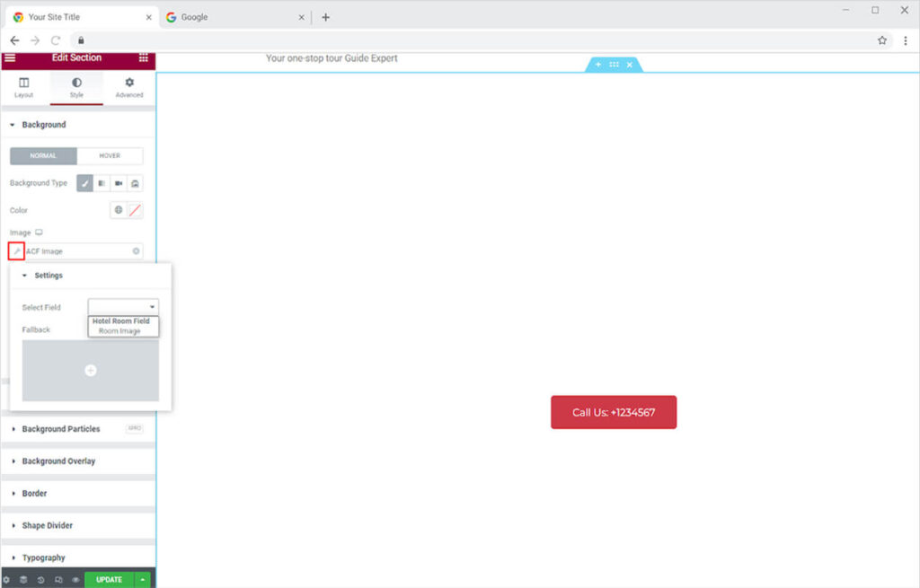Open the widgets grid panel icon
This screenshot has height=588, width=920.
(143, 58)
